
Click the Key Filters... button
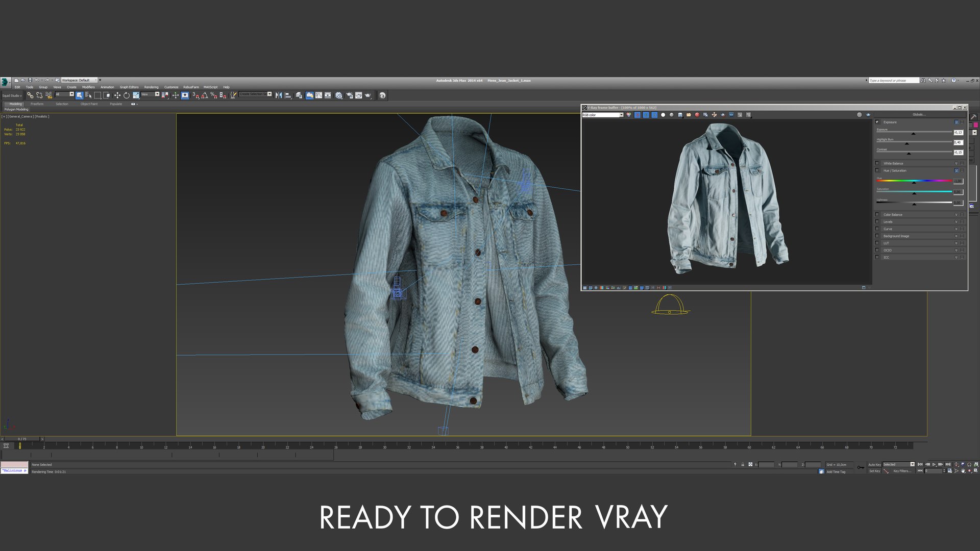902,471
